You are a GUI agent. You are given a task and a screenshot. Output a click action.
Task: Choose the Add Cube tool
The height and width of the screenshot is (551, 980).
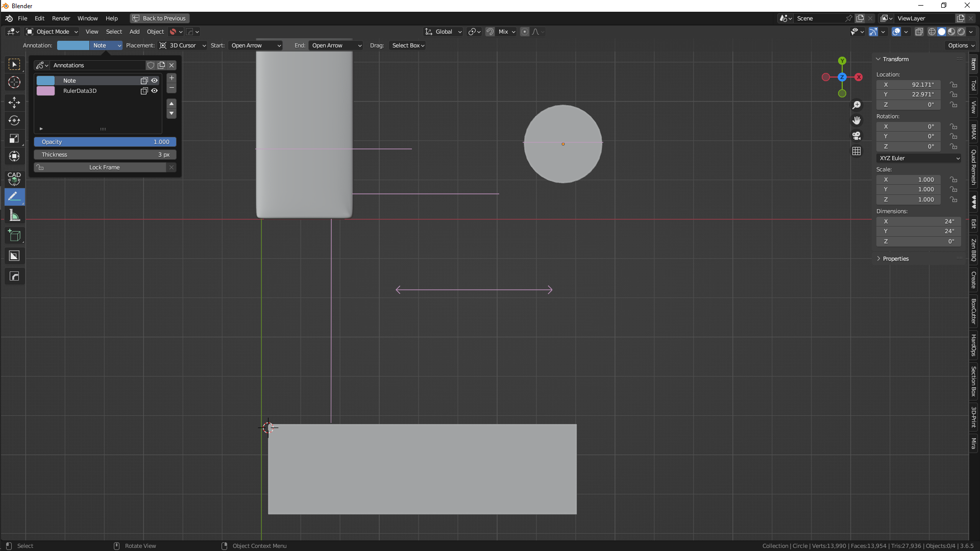14,236
